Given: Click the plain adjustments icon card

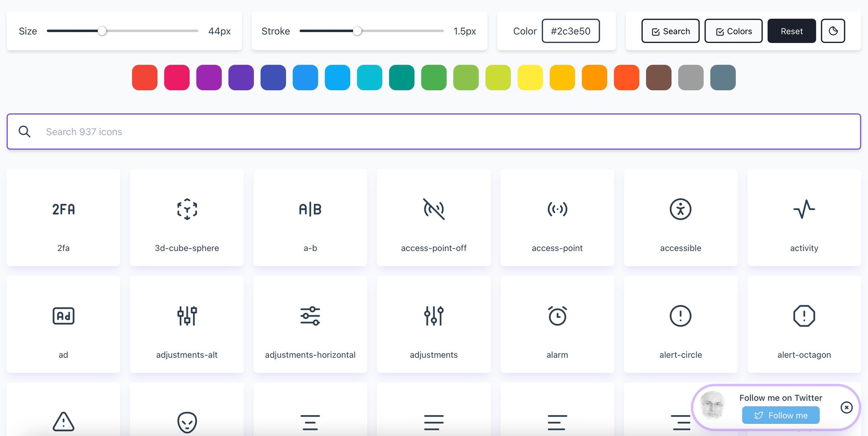Looking at the screenshot, I should point(434,324).
